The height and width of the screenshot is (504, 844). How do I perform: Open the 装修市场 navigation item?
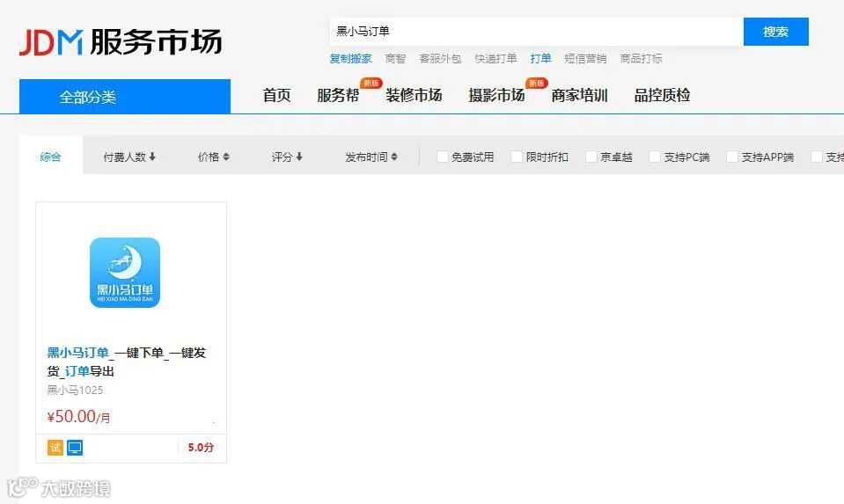click(x=414, y=96)
